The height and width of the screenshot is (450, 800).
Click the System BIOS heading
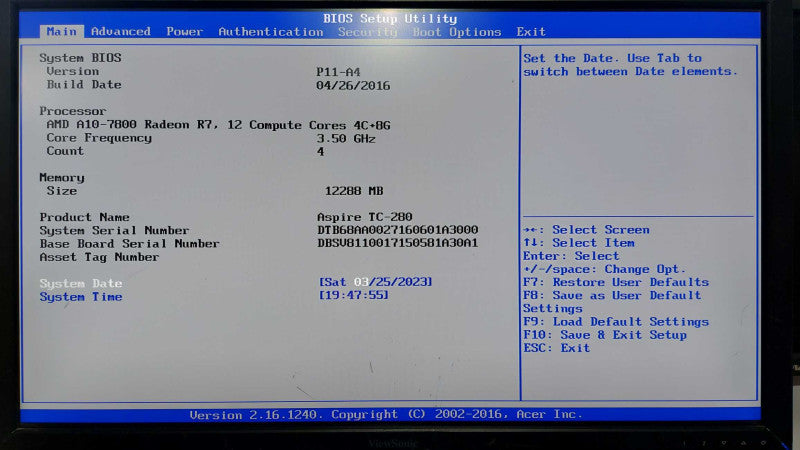80,58
